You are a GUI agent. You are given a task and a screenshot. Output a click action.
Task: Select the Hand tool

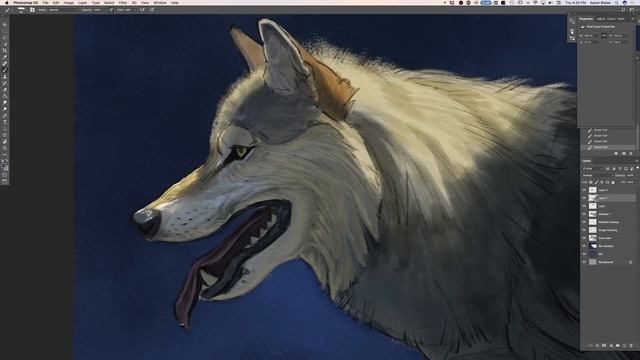coord(5,141)
